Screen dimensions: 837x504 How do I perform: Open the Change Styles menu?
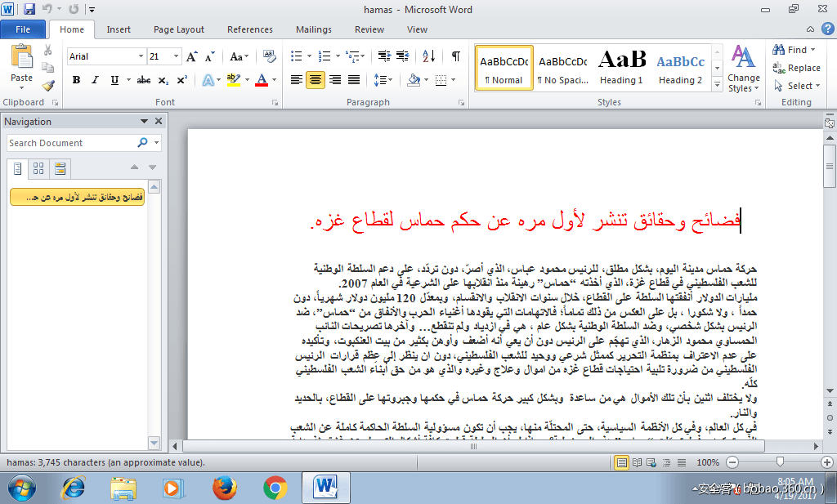743,69
